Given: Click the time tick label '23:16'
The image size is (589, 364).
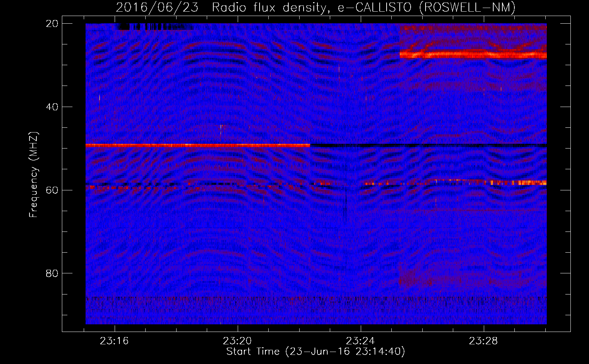Looking at the screenshot, I should (114, 341).
